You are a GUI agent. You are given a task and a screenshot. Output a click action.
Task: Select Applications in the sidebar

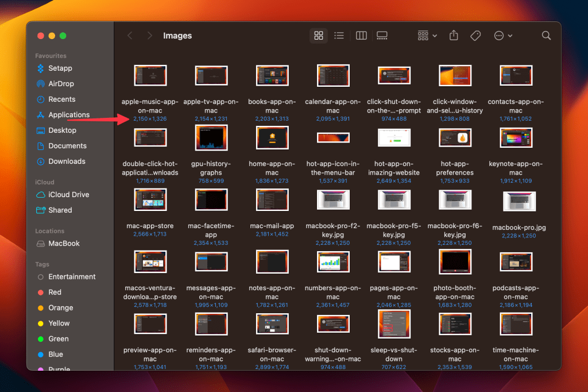pyautogui.click(x=68, y=115)
